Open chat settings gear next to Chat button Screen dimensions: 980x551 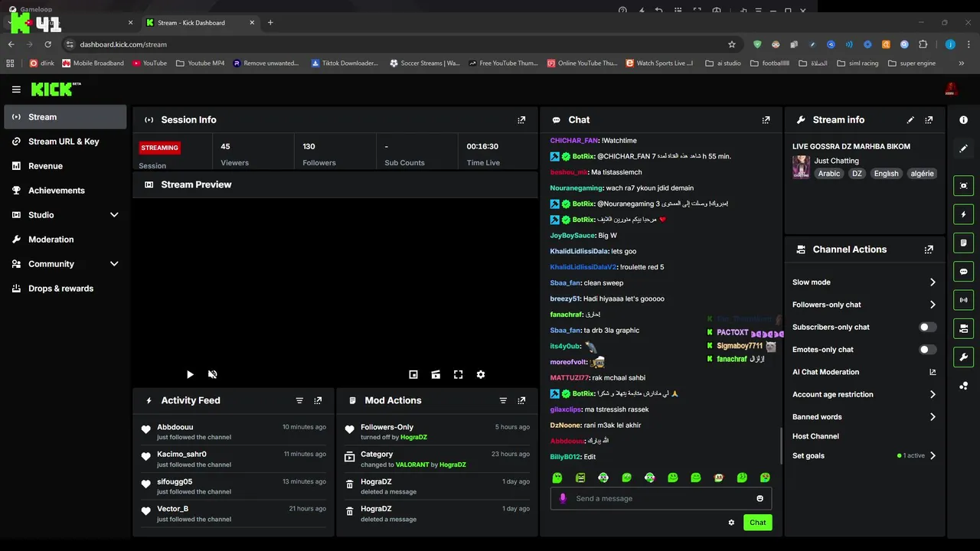point(731,523)
